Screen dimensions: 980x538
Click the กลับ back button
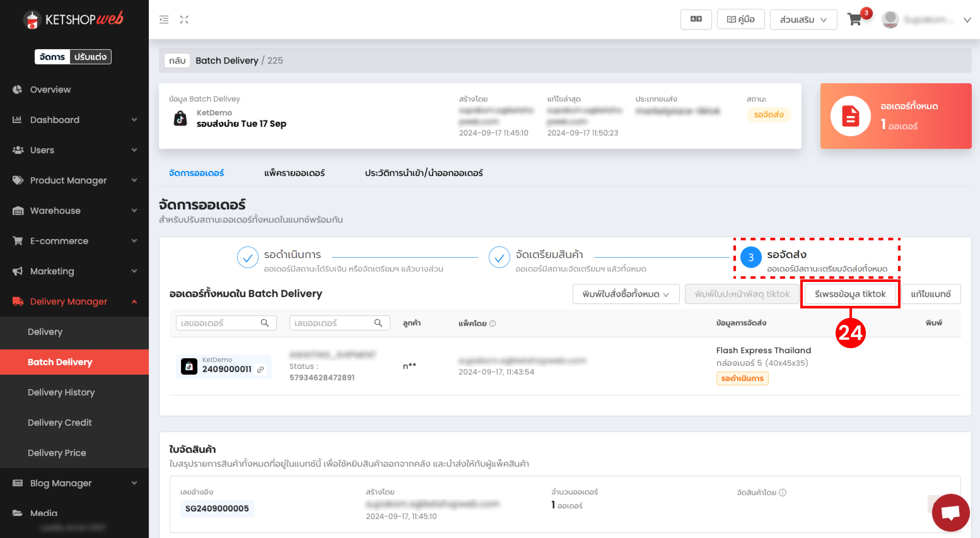177,61
